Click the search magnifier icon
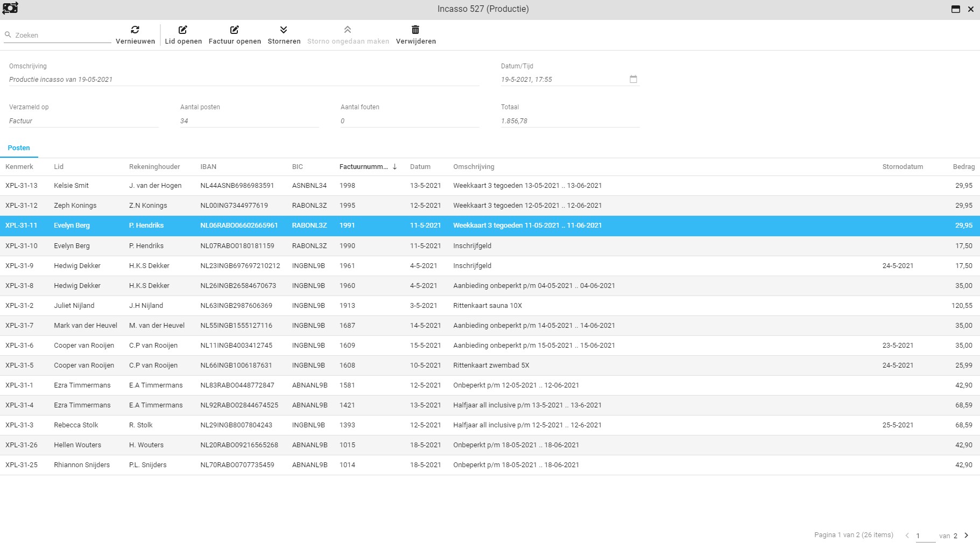Image resolution: width=980 pixels, height=549 pixels. [8, 34]
